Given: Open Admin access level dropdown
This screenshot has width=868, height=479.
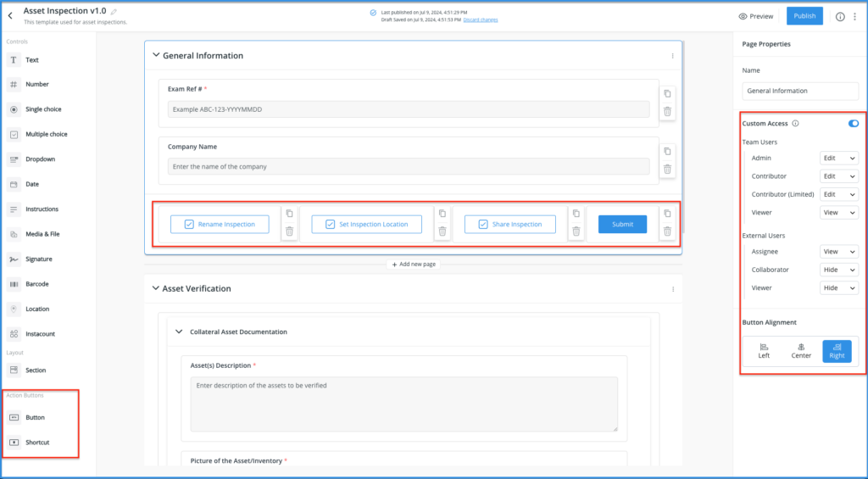Looking at the screenshot, I should click(839, 159).
